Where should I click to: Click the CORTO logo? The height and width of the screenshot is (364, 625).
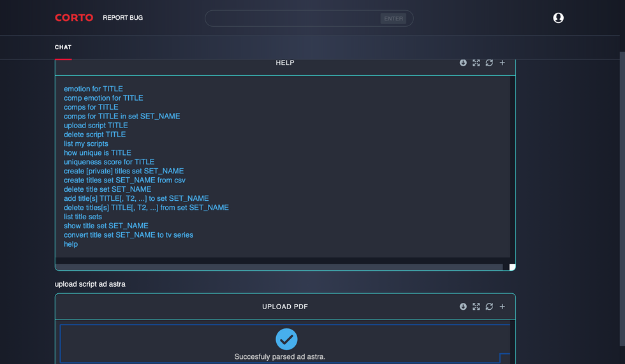coord(74,18)
